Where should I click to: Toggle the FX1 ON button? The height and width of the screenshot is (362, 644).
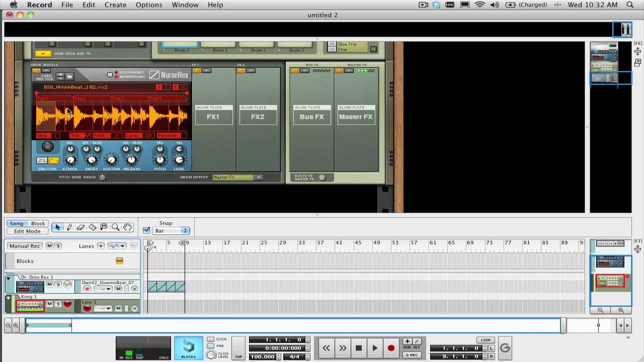pos(197,71)
